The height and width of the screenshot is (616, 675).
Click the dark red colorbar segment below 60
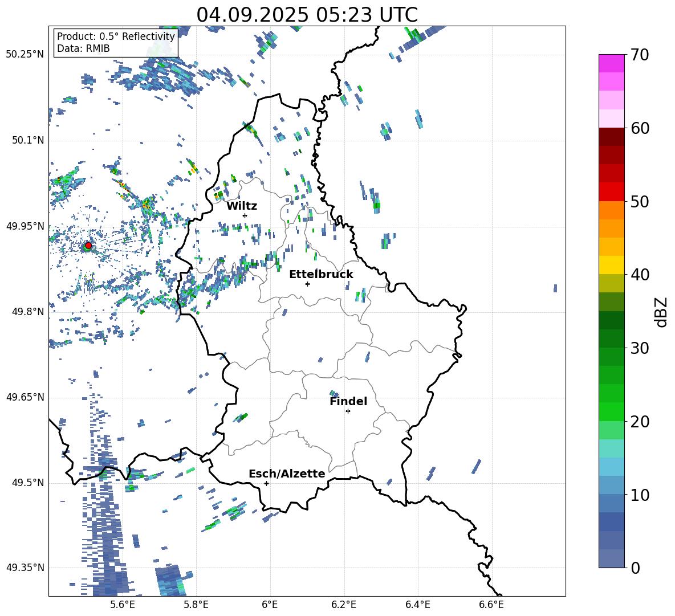point(612,137)
